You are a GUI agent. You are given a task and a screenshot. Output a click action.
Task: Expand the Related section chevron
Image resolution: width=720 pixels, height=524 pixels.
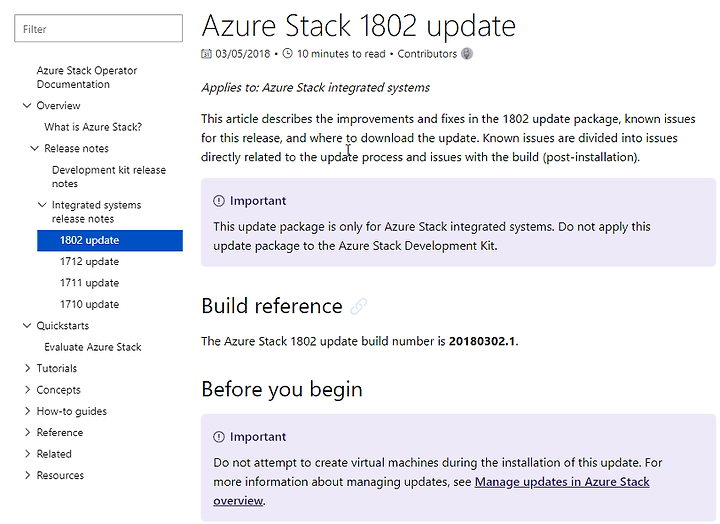(27, 454)
